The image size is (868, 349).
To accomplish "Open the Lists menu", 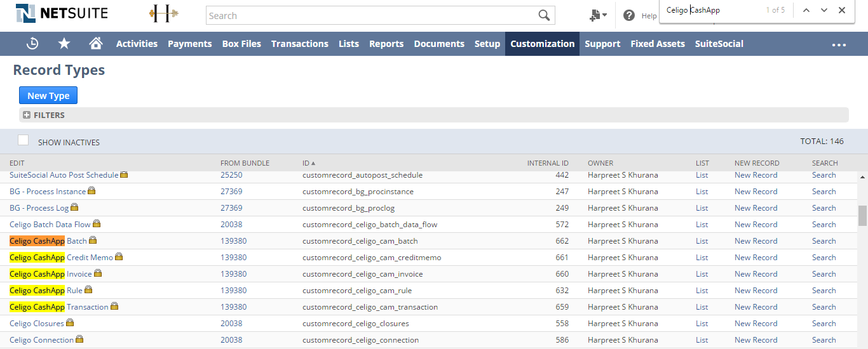I will [349, 44].
